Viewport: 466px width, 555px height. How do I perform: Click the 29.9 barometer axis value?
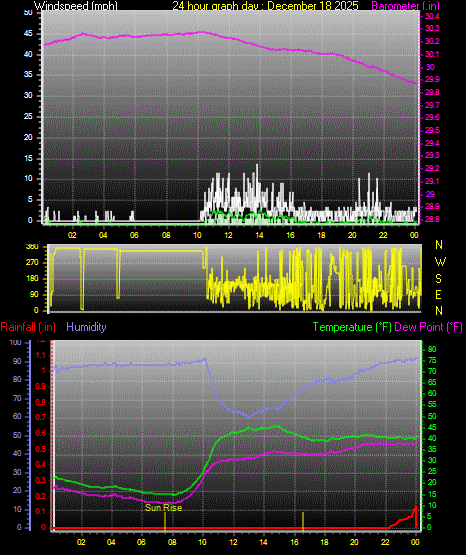tap(432, 79)
